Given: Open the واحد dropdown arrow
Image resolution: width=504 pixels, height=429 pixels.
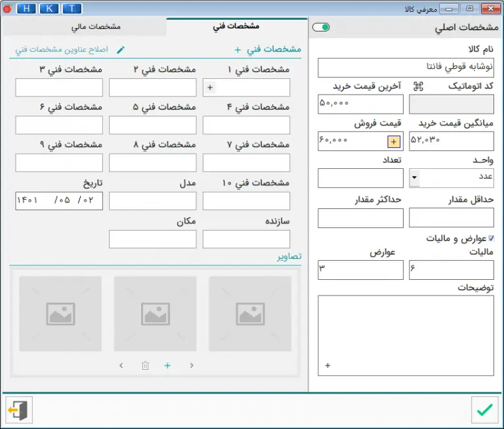Looking at the screenshot, I should click(414, 177).
